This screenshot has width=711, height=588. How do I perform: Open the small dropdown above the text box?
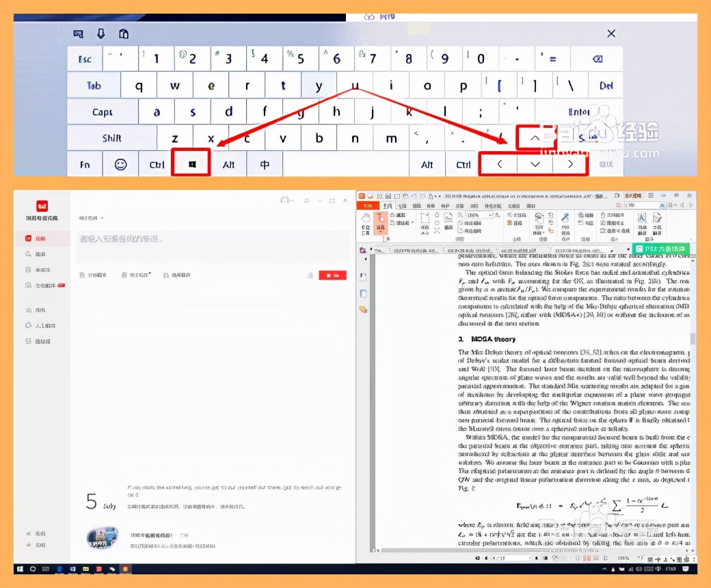91,218
